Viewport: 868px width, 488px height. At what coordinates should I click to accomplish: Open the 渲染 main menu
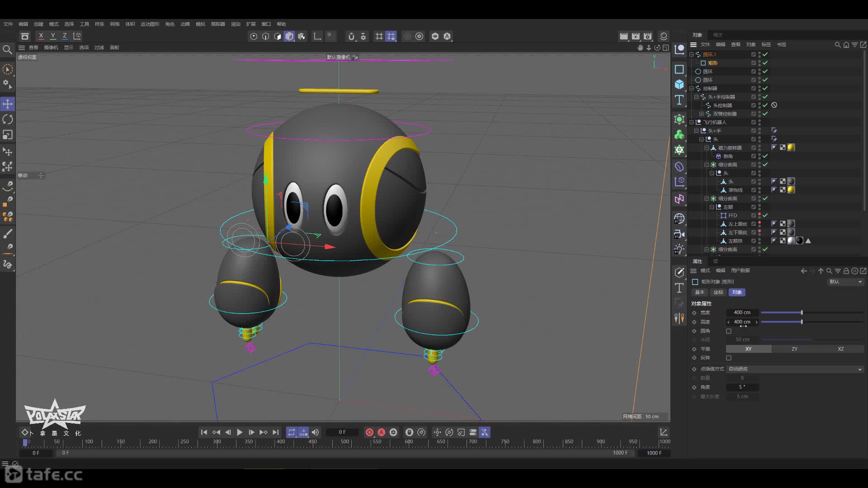click(x=236, y=24)
